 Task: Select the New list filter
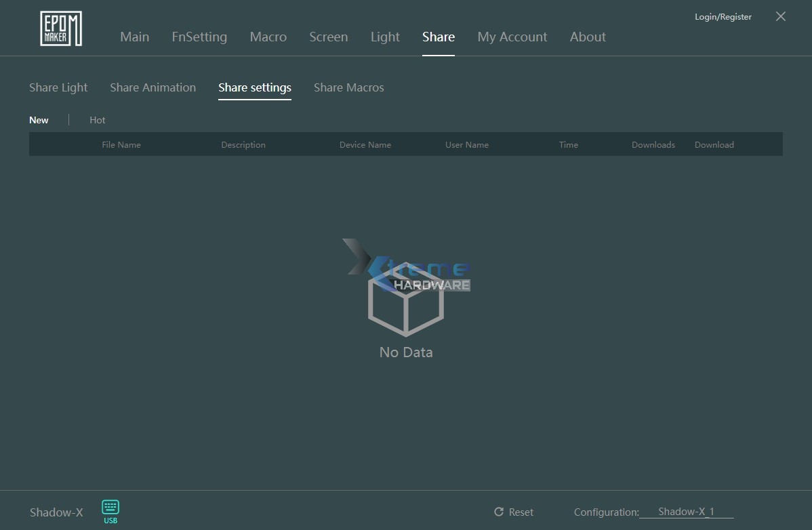tap(39, 120)
